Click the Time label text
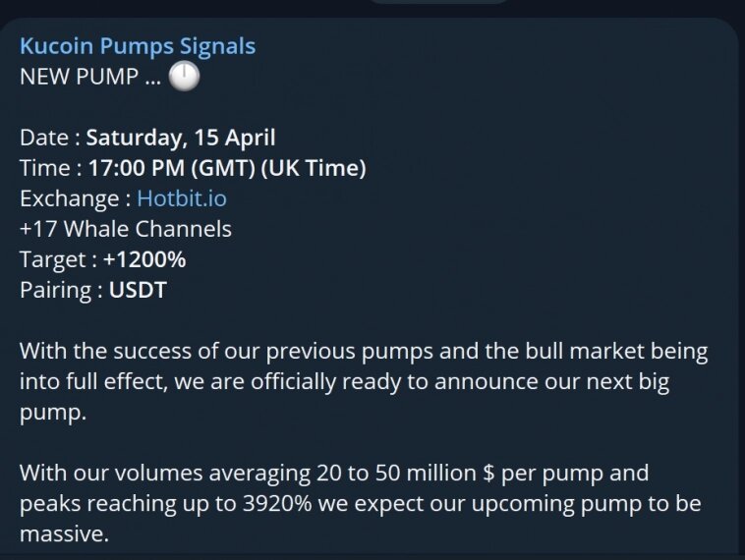The width and height of the screenshot is (745, 560). coord(45,168)
